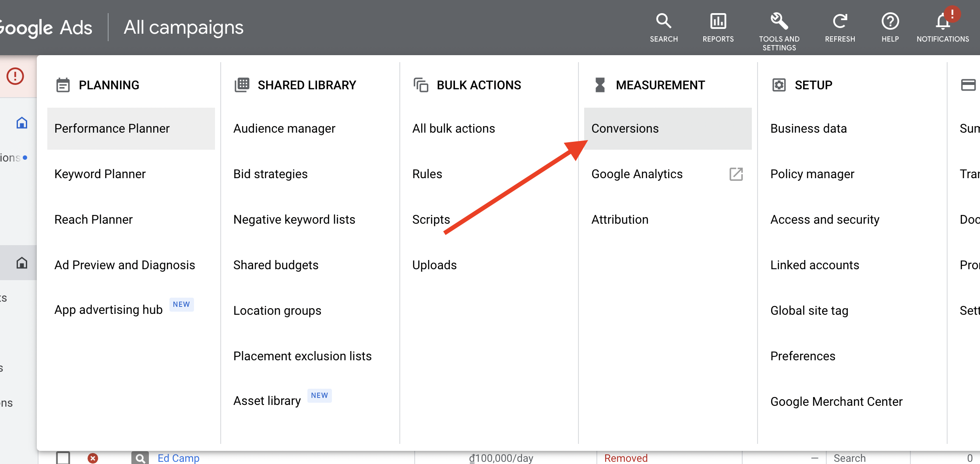Click the SHARED LIBRARY column header

(x=307, y=85)
